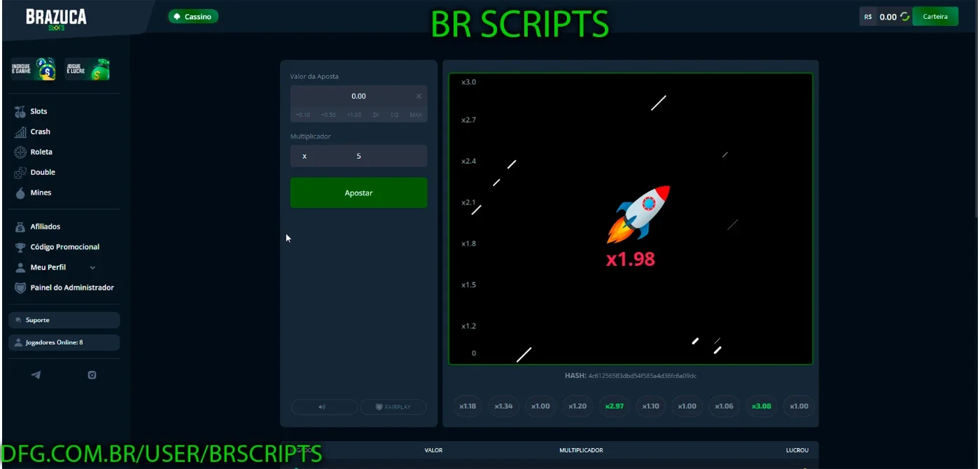Image resolution: width=980 pixels, height=469 pixels.
Task: Open the Telegram channel icon
Action: (36, 375)
